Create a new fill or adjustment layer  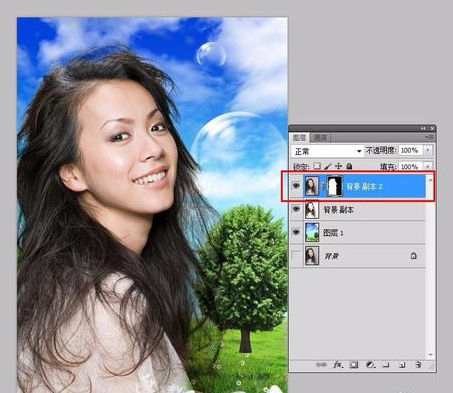(370, 365)
